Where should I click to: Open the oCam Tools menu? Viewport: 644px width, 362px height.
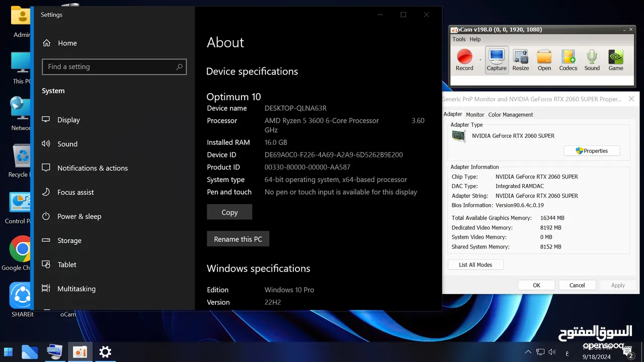(459, 39)
